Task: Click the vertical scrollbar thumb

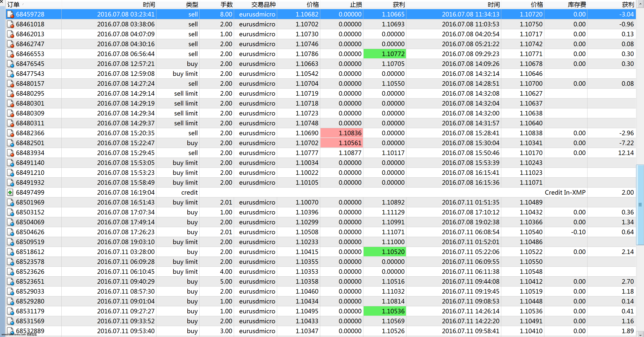Action: click(640, 205)
